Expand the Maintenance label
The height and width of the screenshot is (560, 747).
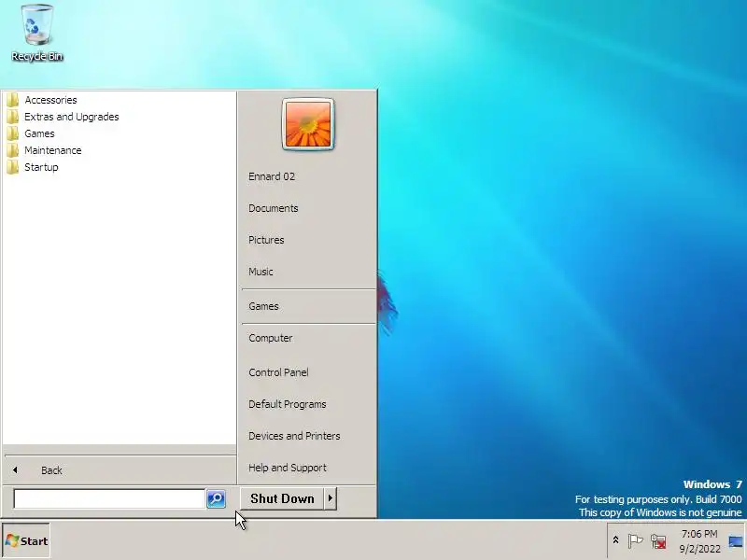pos(53,150)
